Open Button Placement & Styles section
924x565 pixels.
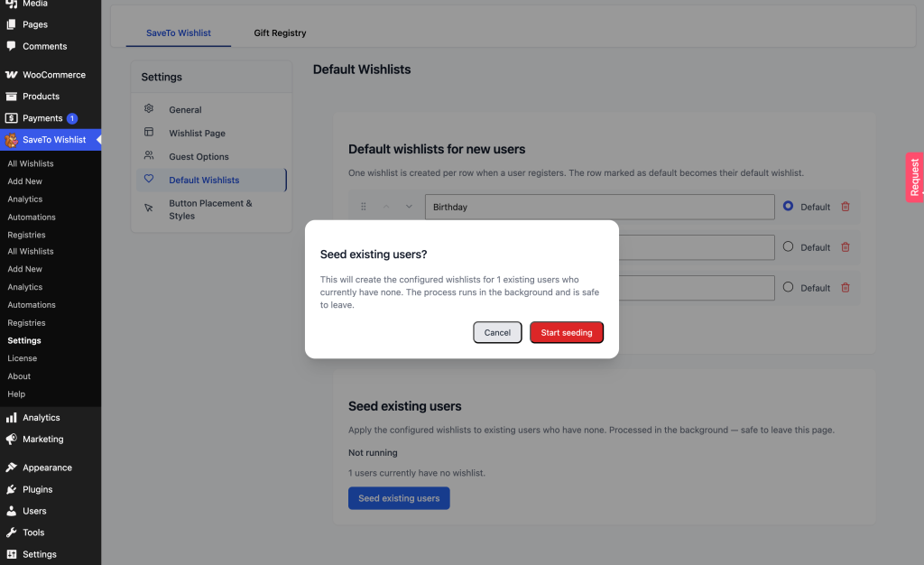point(211,209)
